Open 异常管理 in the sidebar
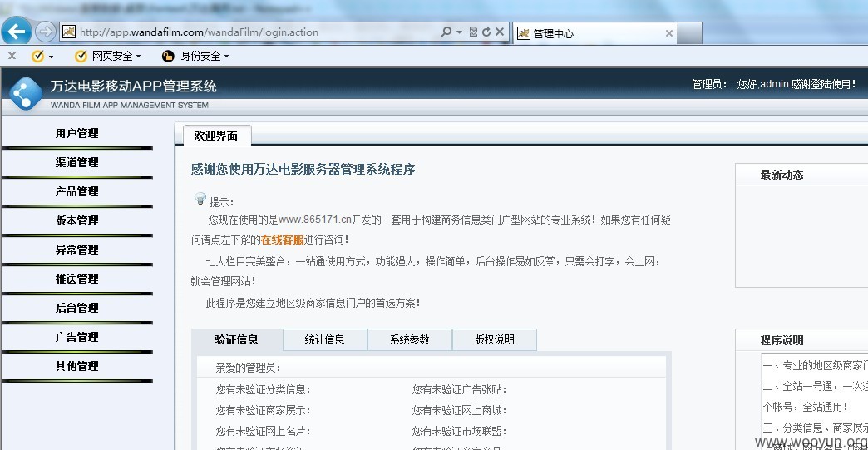The height and width of the screenshot is (450, 868). 77,250
